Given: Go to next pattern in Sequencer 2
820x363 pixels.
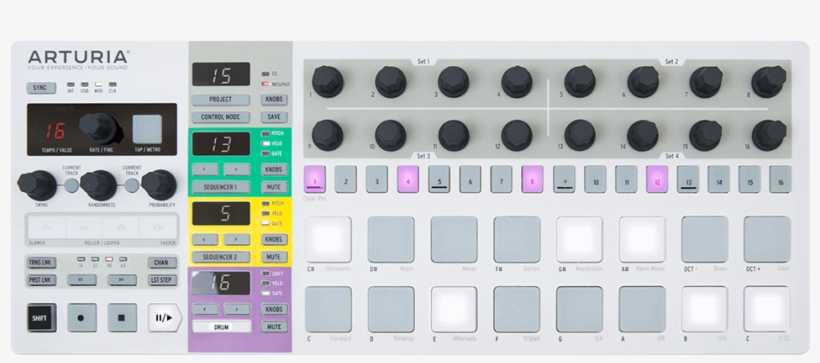Looking at the screenshot, I should 237,240.
